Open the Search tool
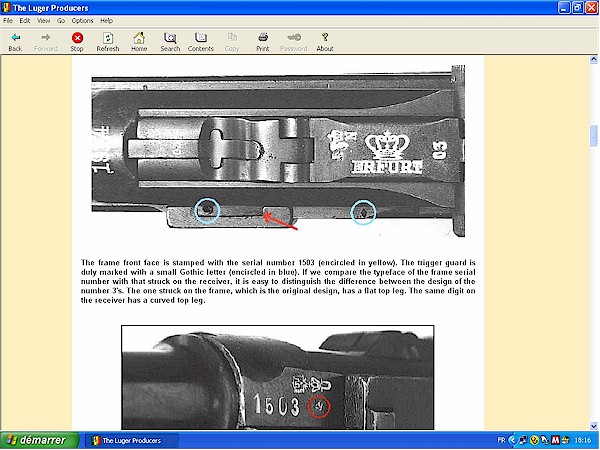Image resolution: width=600 pixels, height=450 pixels. [170, 42]
